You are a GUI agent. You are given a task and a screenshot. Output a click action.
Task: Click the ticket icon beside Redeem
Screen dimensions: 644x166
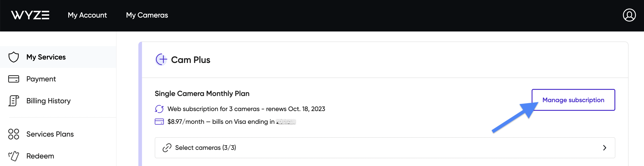[x=14, y=156]
